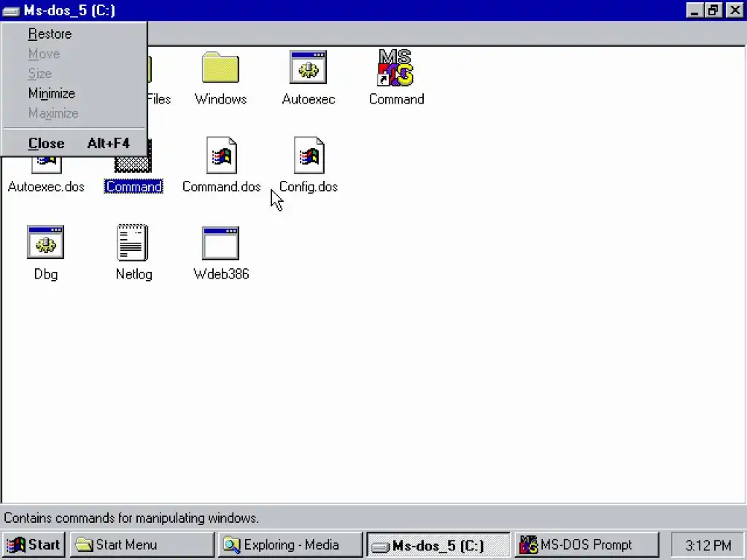Restore down the Ms-dos_5 (C:) window
Screen dimensions: 747x560
[x=713, y=10]
